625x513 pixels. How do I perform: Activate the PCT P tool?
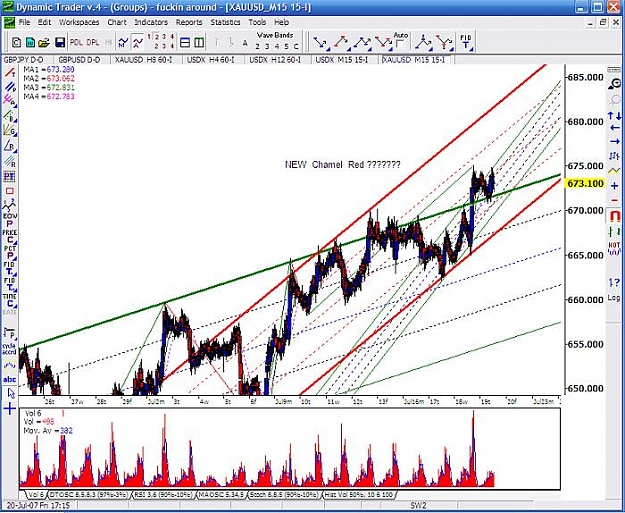click(x=10, y=252)
